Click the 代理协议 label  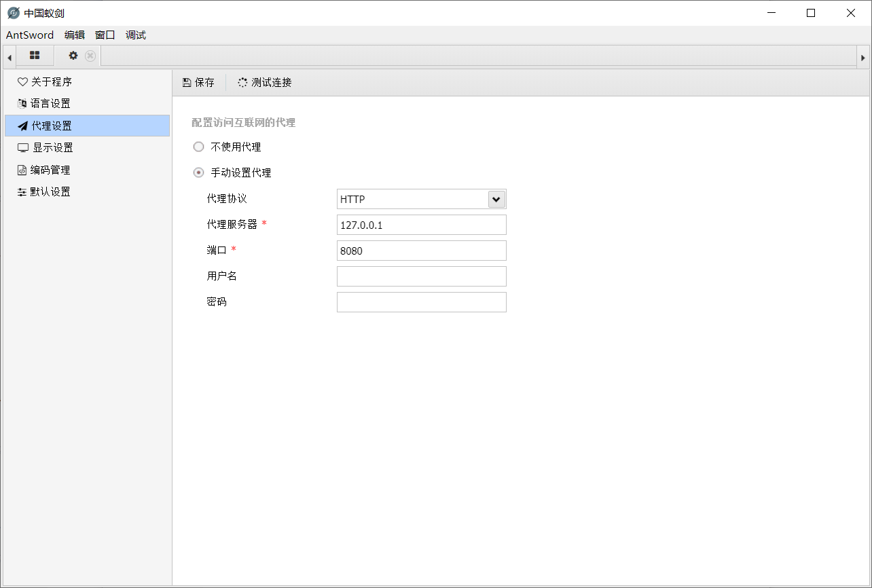(227, 199)
